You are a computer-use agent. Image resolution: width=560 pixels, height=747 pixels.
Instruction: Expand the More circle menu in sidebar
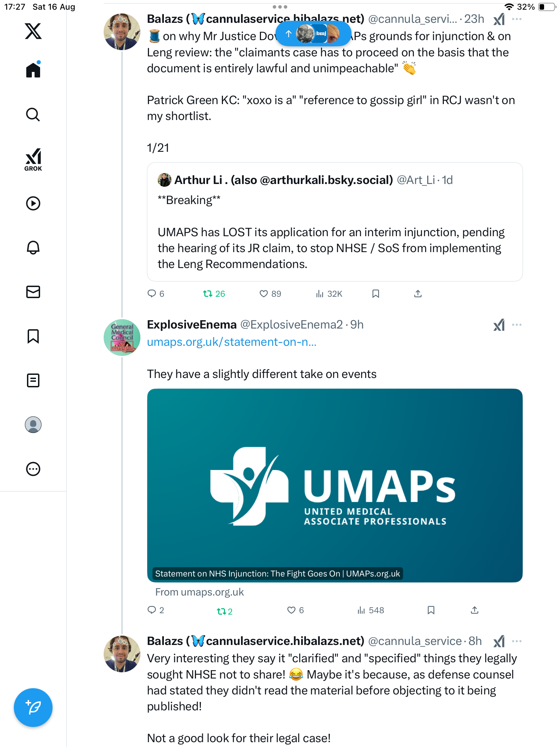point(33,469)
